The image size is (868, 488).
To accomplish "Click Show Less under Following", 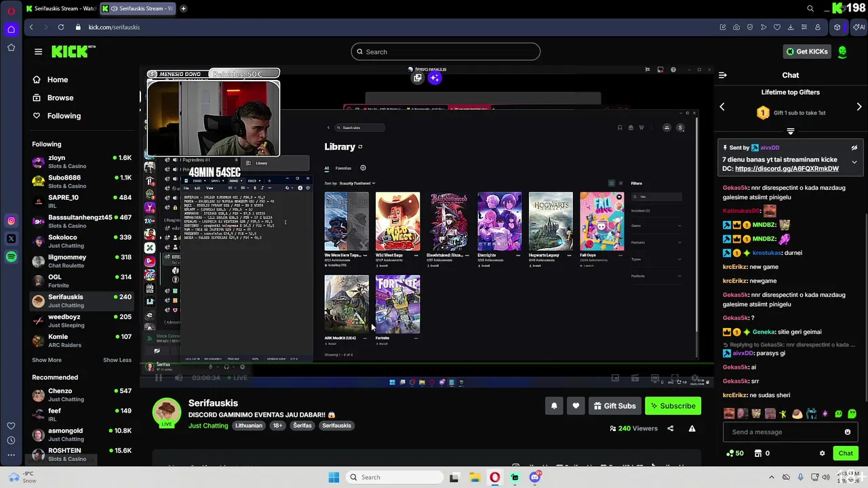I will tap(117, 360).
